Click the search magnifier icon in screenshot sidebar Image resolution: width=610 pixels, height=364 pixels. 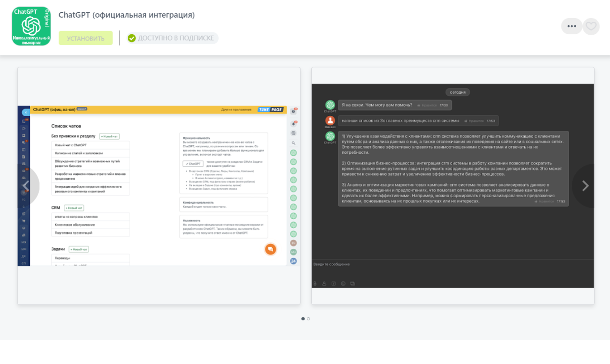pos(294,143)
